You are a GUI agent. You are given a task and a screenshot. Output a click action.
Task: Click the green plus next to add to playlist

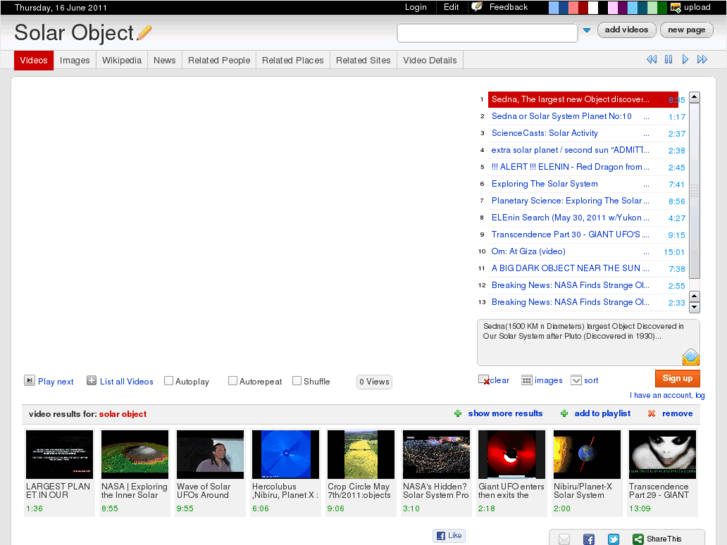click(x=564, y=413)
